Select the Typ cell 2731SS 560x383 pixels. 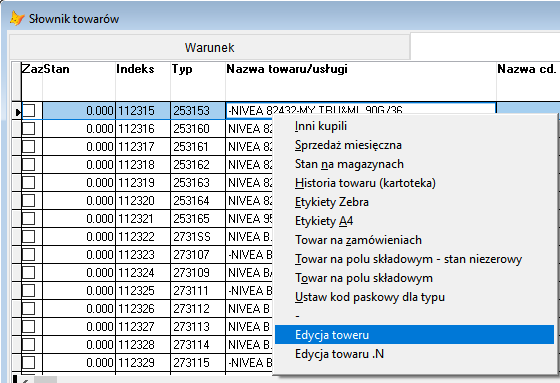(x=198, y=237)
